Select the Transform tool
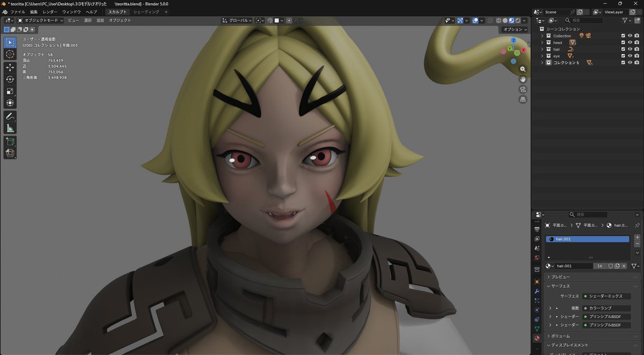Viewport: 644px width, 355px height. pos(10,103)
